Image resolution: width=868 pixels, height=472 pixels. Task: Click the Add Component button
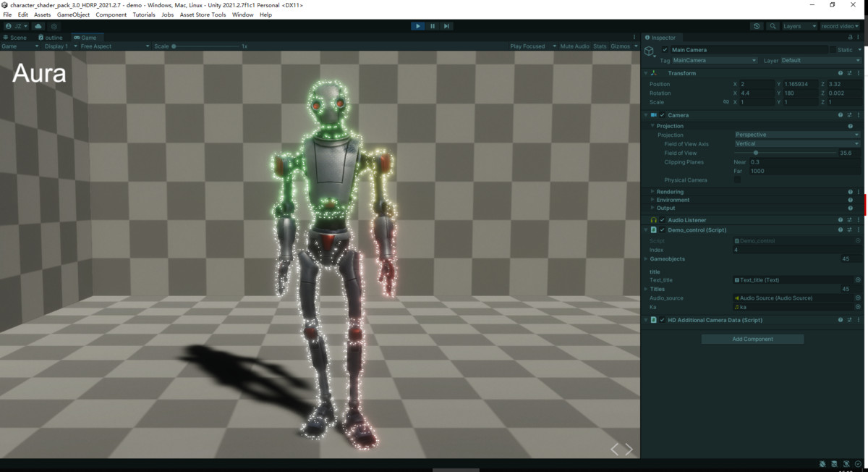tap(752, 338)
